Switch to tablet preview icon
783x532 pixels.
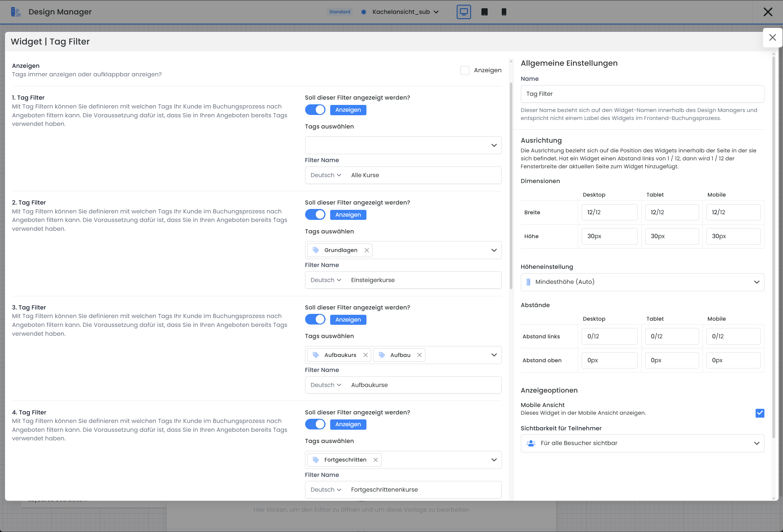click(x=484, y=12)
